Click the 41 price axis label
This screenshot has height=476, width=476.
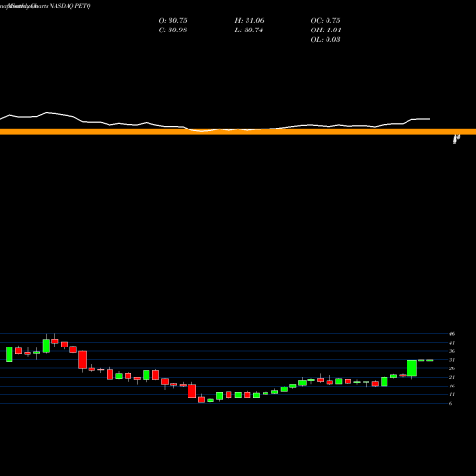click(x=452, y=343)
